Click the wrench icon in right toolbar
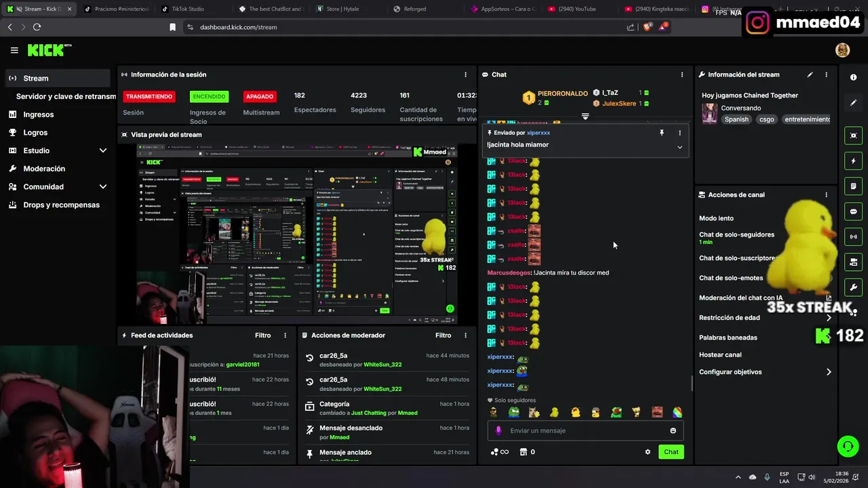The image size is (868, 488). [853, 287]
